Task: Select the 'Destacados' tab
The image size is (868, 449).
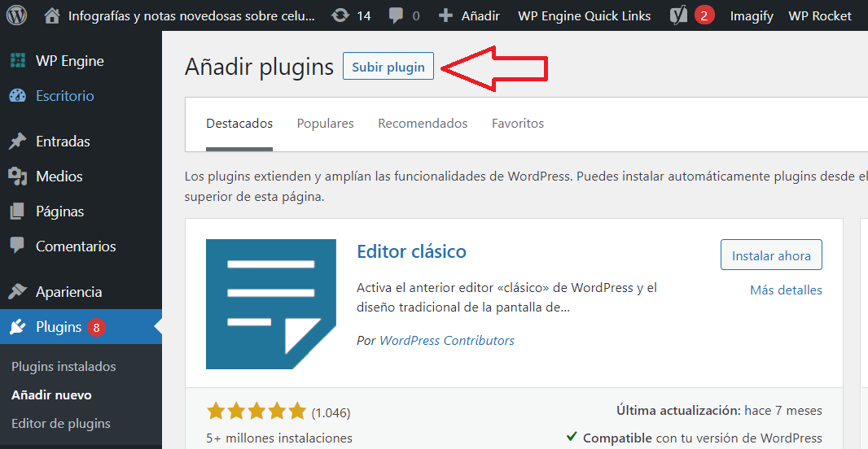Action: click(x=239, y=124)
